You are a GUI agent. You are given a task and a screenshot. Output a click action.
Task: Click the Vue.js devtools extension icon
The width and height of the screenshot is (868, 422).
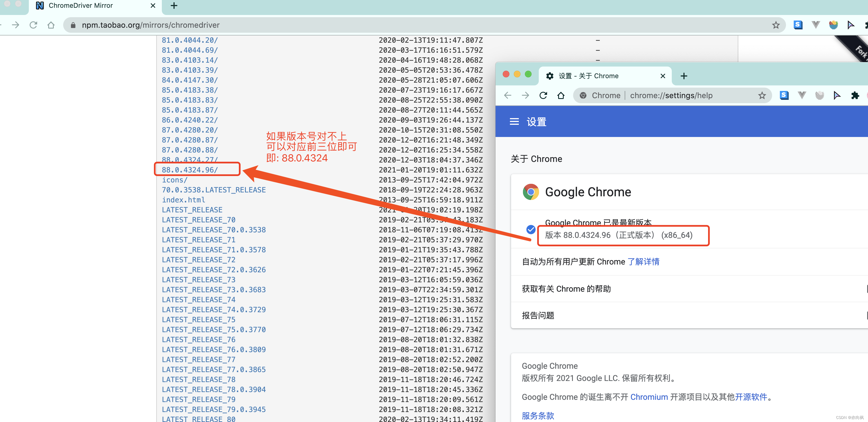tap(815, 25)
